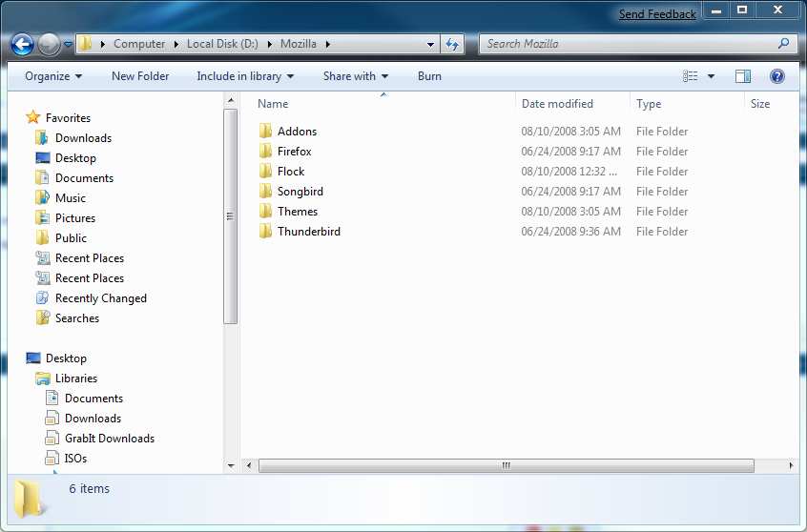Screen dimensions: 807x532
Task: Open Pictures in Favorites
Action: (75, 218)
